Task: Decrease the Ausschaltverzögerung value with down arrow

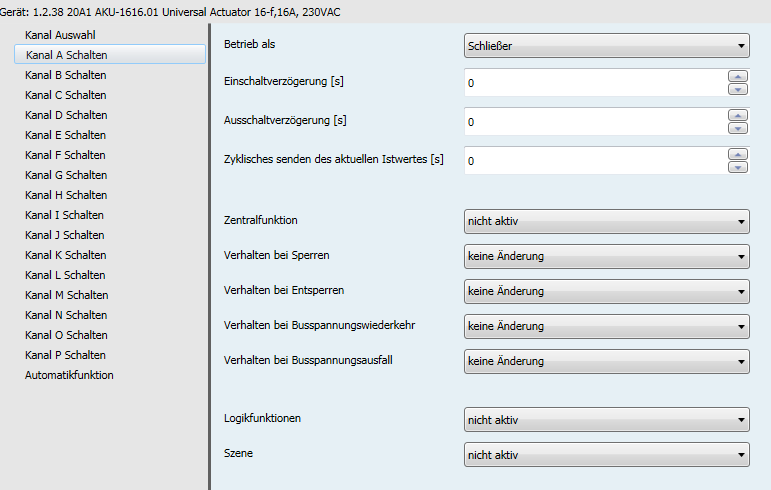Action: 738,128
